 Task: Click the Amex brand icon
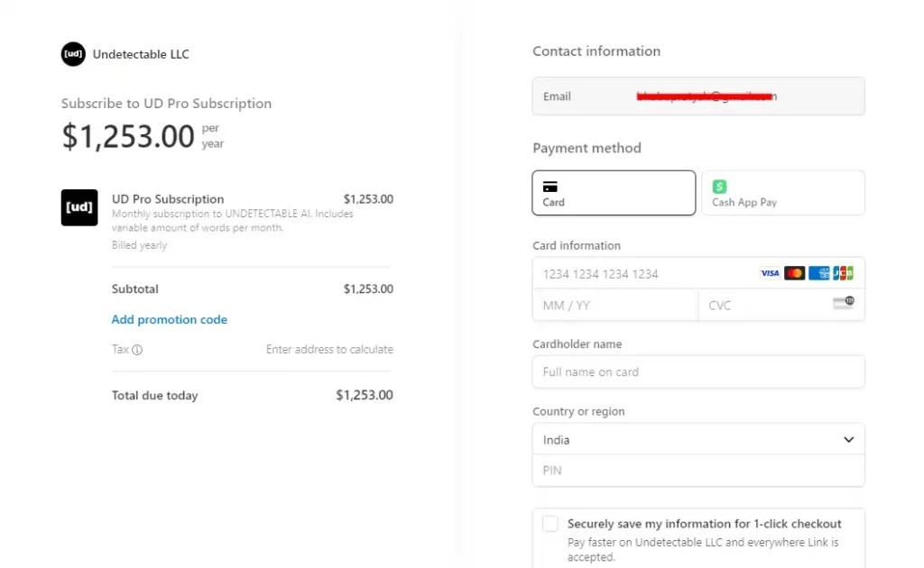click(819, 273)
